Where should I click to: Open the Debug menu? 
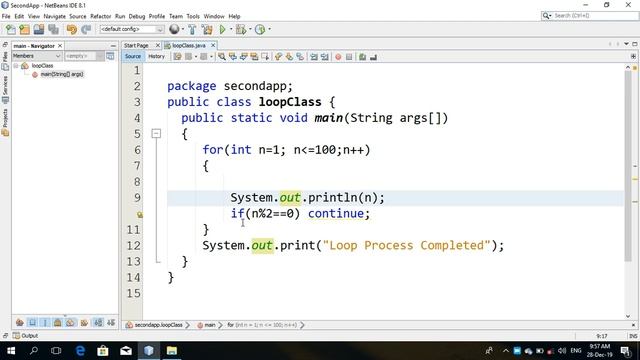(x=137, y=16)
